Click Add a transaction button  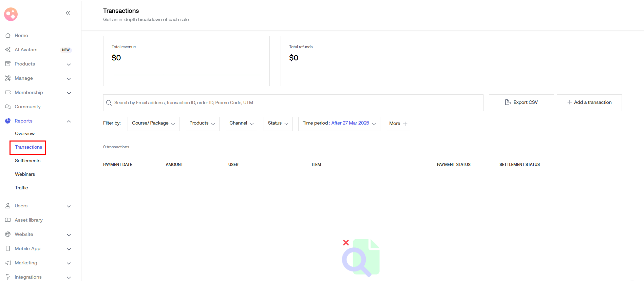pos(589,102)
